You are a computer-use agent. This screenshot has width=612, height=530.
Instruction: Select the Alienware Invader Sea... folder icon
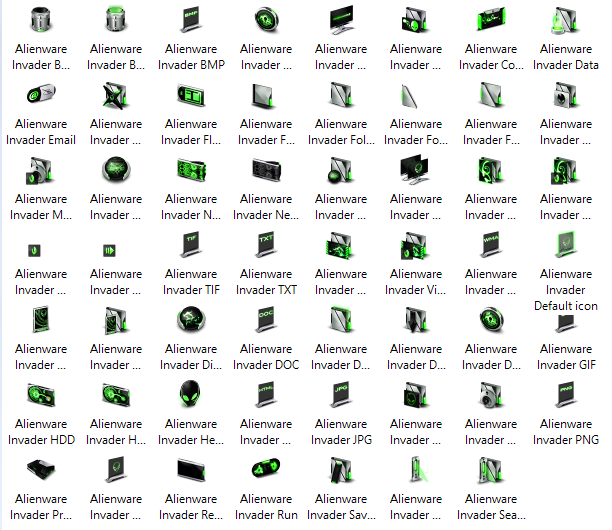coord(491,470)
